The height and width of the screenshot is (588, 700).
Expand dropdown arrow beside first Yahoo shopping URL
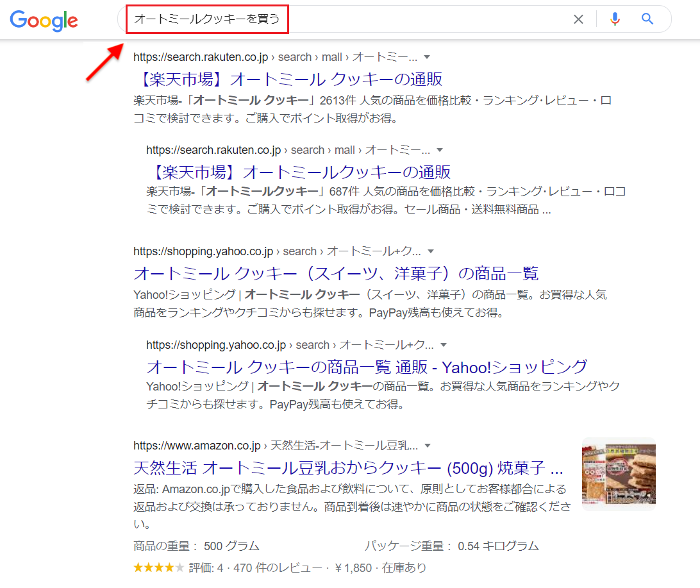click(431, 251)
